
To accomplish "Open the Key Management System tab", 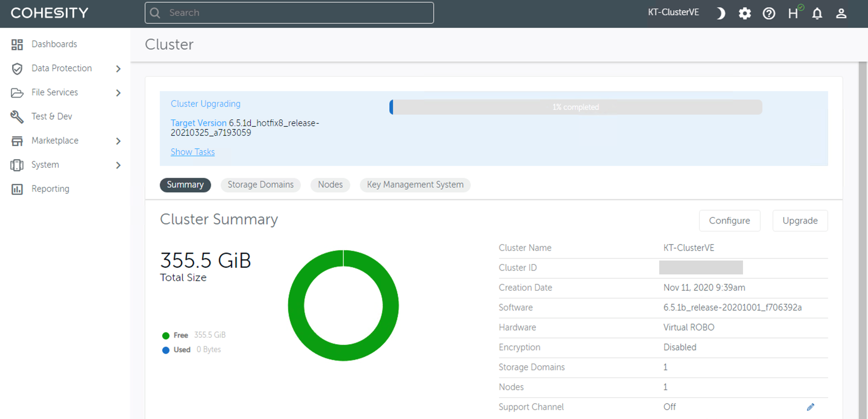I will point(415,185).
